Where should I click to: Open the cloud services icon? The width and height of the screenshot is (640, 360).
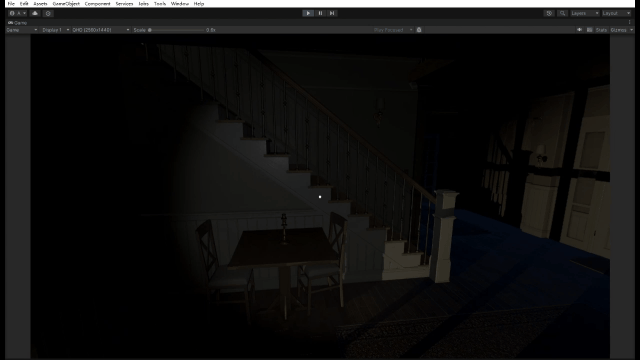[35, 13]
